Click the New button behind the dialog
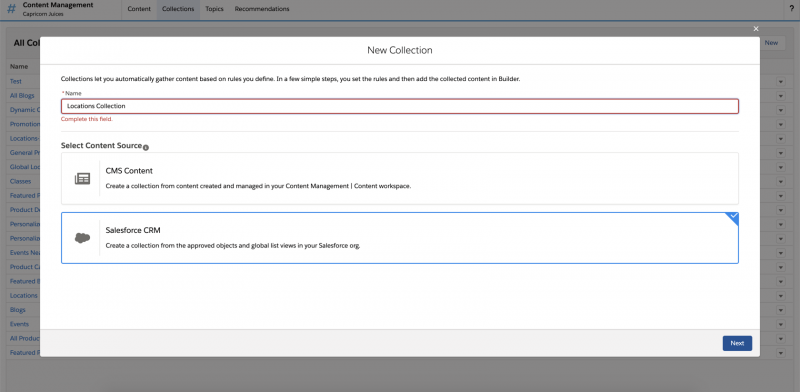This screenshot has width=800, height=392. click(x=771, y=43)
